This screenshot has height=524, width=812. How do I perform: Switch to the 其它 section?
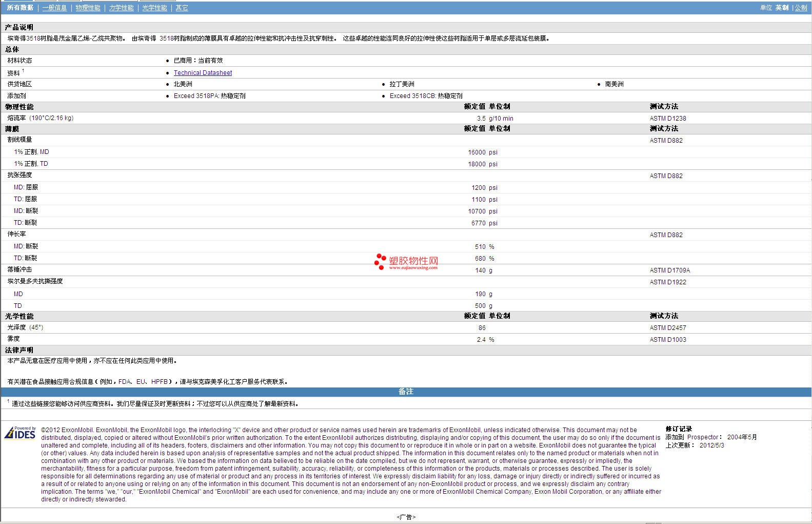182,8
